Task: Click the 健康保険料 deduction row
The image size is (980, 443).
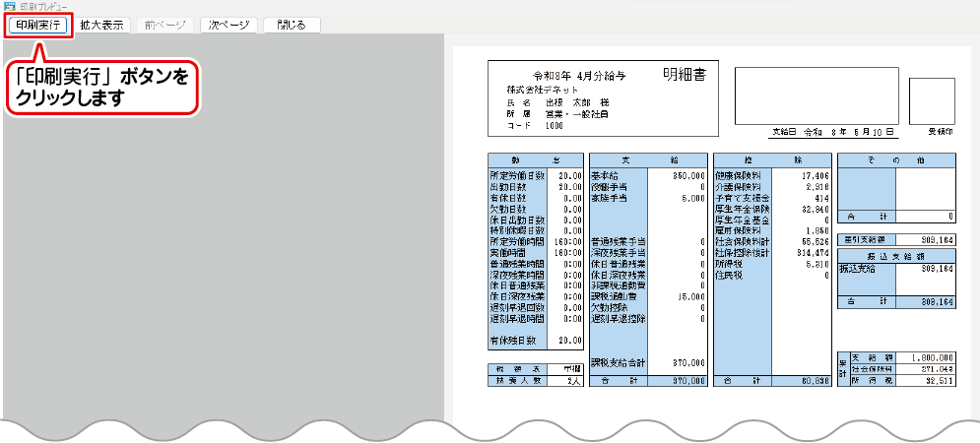Action: [x=771, y=175]
